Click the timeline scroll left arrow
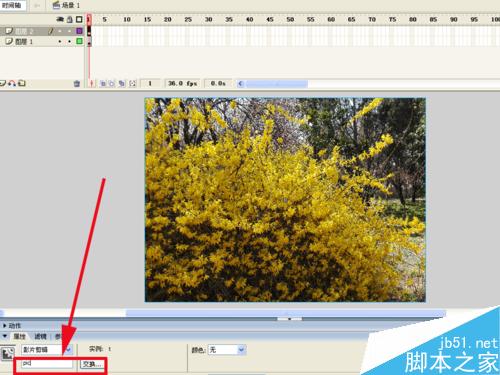Screen dimensions: 500x375 click(240, 84)
